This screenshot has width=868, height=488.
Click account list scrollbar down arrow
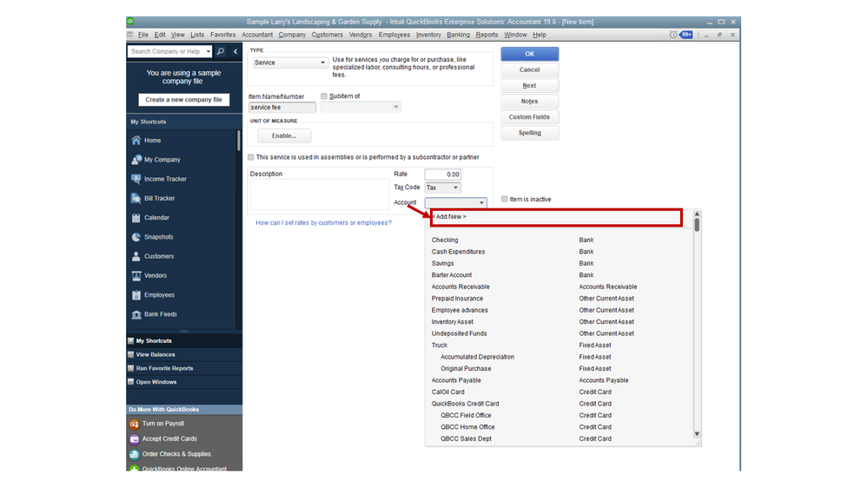[x=697, y=434]
